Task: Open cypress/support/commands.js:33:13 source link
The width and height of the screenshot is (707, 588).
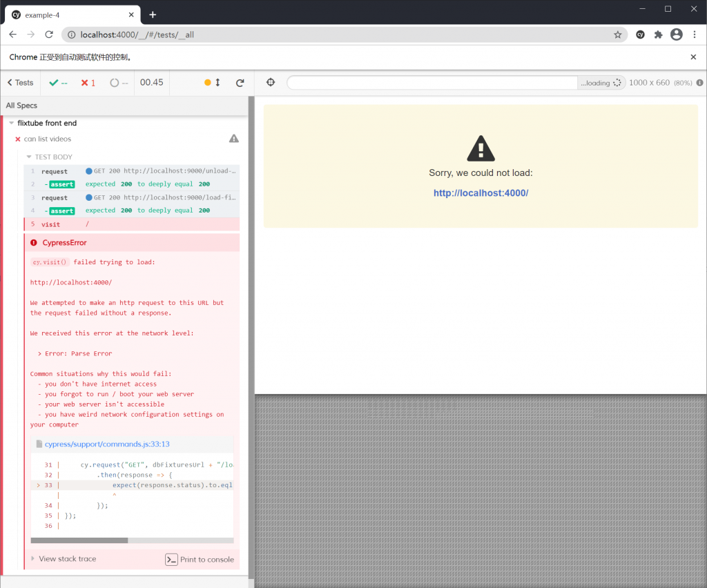Action: tap(106, 444)
